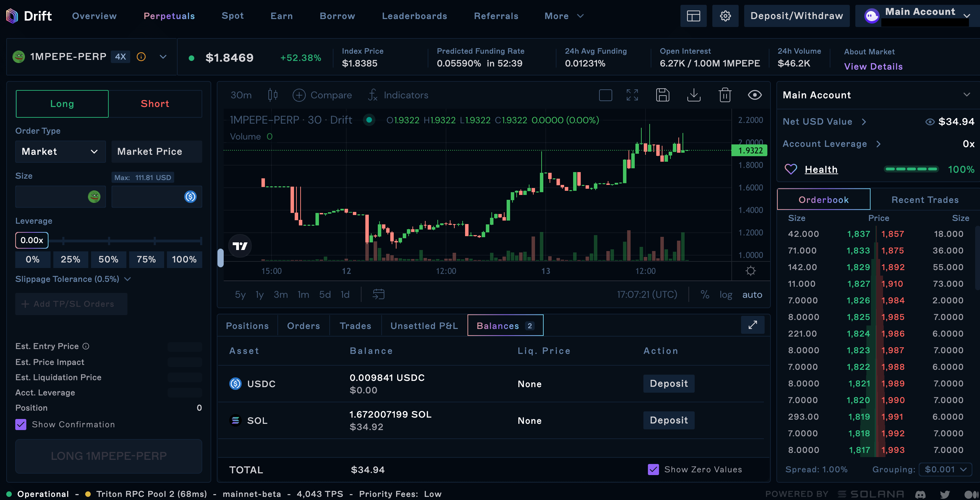
Task: Set leverage to 50% button
Action: pos(108,259)
